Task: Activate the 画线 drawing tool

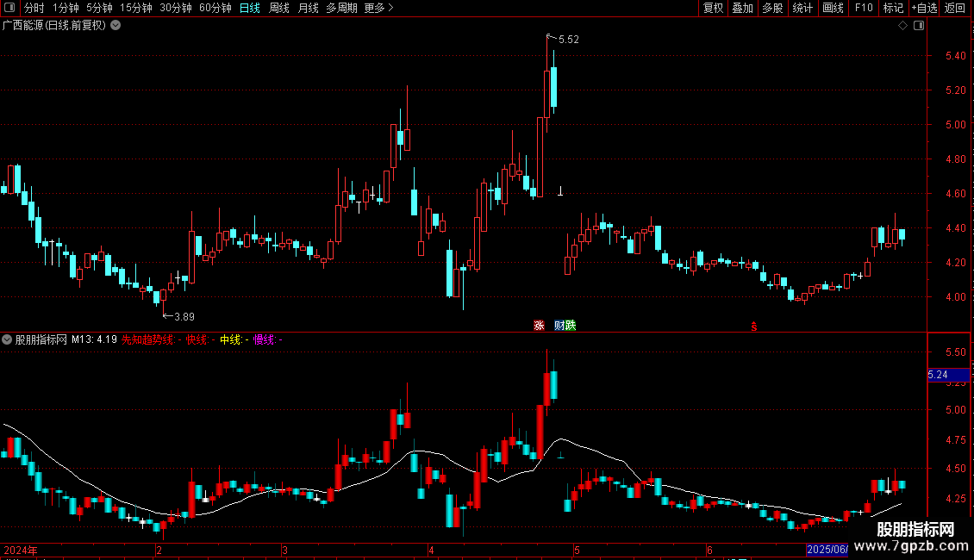Action: (x=833, y=8)
